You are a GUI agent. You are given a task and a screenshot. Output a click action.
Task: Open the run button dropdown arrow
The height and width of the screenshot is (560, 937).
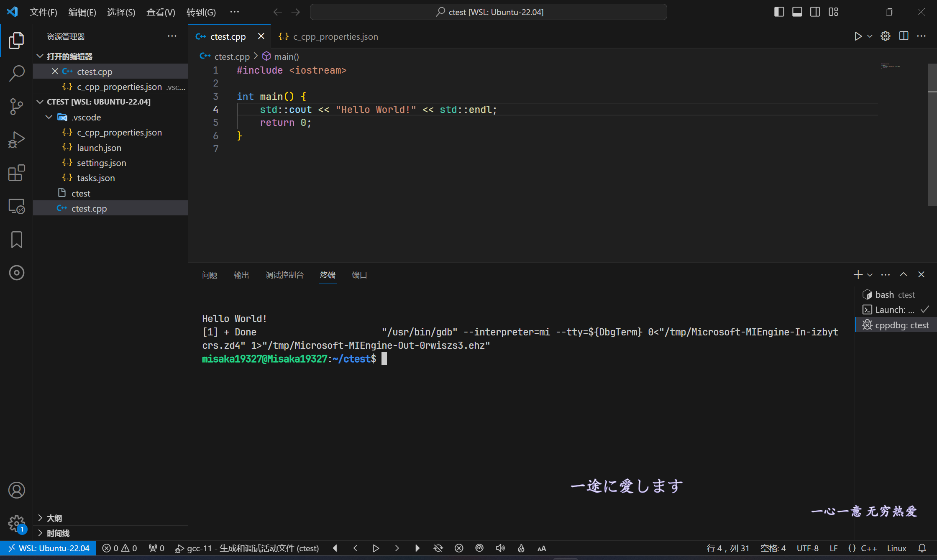pos(870,36)
